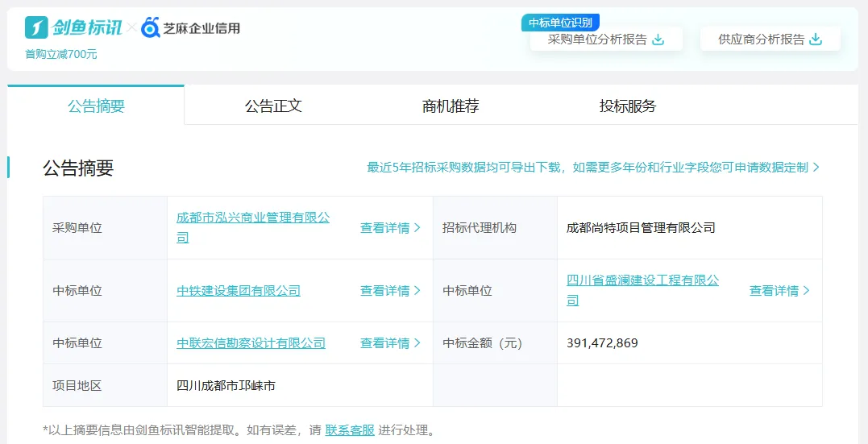Open the 商机推荐 tab
868x444 pixels.
pos(451,106)
